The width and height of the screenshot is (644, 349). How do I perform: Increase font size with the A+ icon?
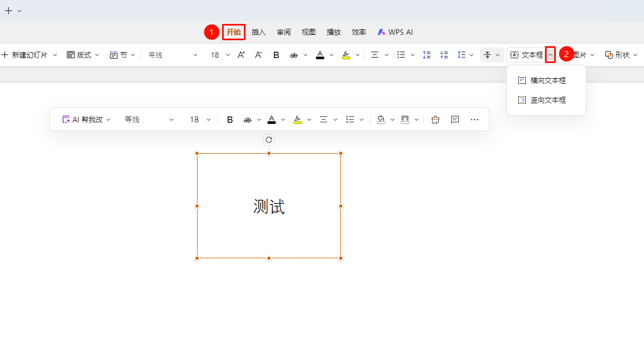click(x=242, y=54)
